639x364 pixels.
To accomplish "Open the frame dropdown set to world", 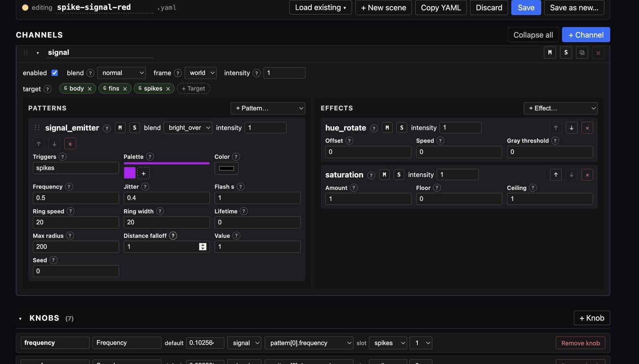I will 200,73.
